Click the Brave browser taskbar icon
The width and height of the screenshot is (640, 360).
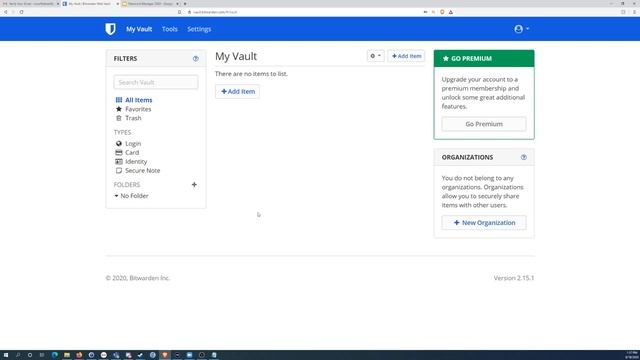(x=165, y=355)
